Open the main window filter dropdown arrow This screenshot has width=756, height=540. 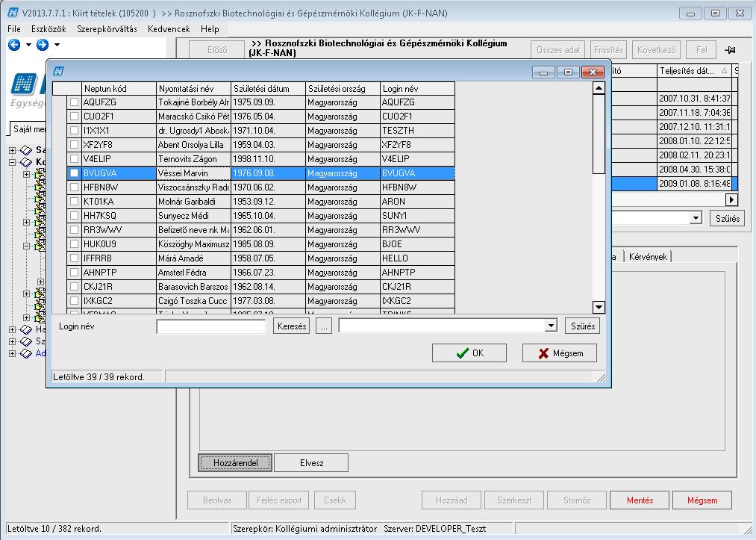click(696, 218)
